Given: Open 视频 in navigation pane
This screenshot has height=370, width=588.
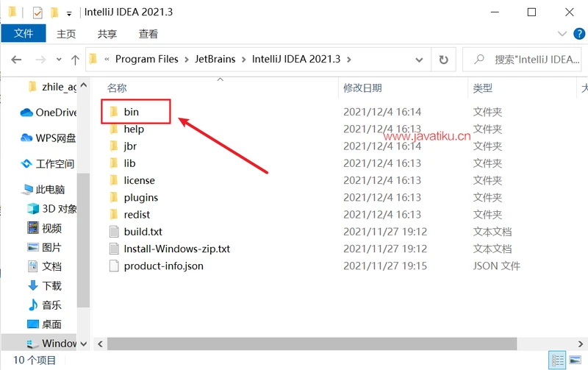Looking at the screenshot, I should [44, 228].
